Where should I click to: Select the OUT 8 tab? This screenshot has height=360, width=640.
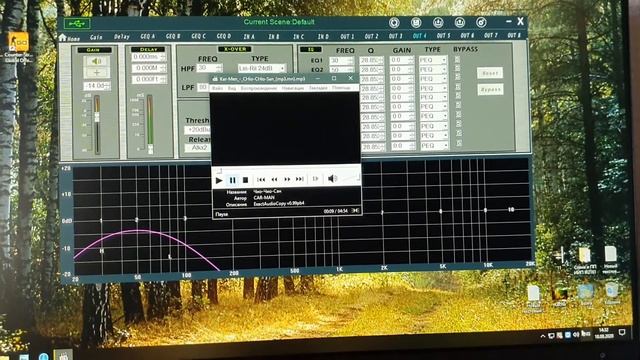tap(514, 36)
